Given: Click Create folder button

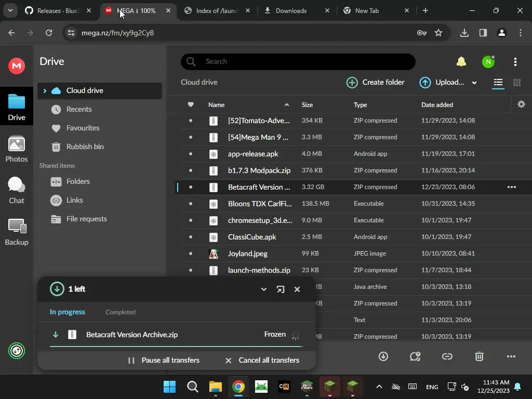Looking at the screenshot, I should click(x=375, y=83).
